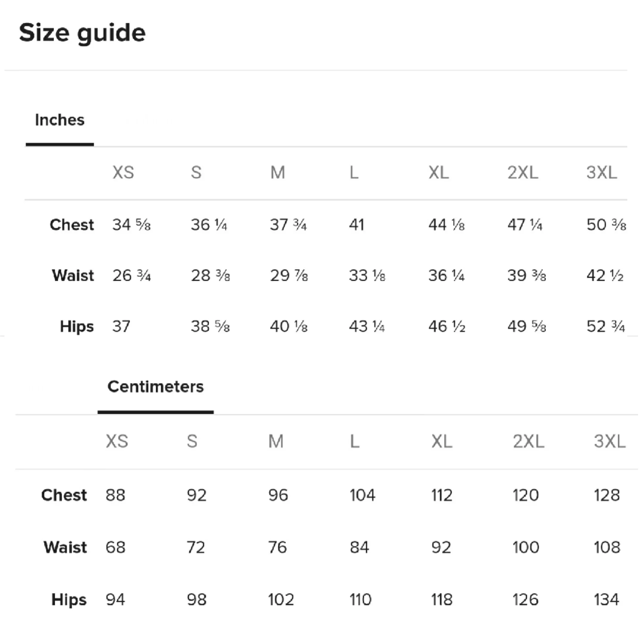Click the Chest row label in inches table
The height and width of the screenshot is (644, 644).
coord(72,225)
